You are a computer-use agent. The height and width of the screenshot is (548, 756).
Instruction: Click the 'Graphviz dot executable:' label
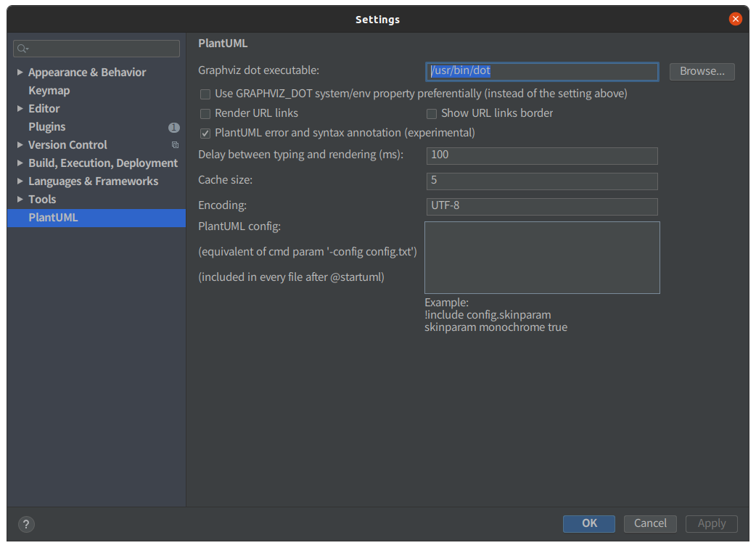tap(258, 70)
